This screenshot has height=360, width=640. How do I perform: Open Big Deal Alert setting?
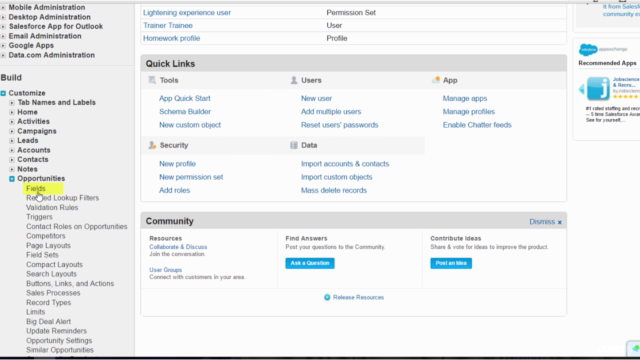48,322
